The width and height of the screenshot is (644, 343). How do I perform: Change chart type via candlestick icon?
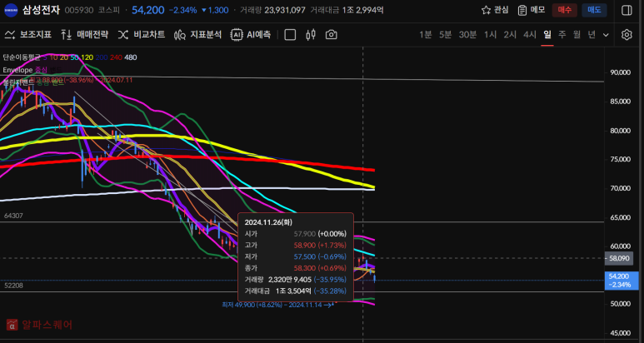coord(311,35)
